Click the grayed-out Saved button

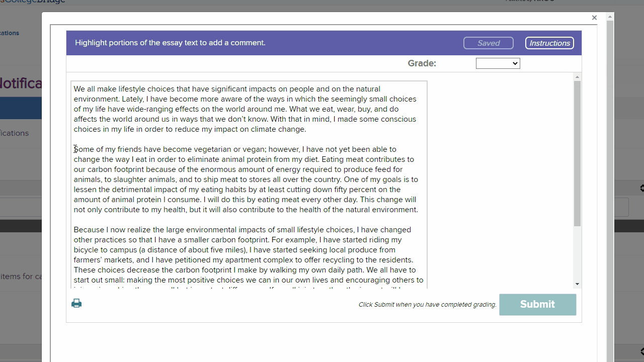pos(488,43)
